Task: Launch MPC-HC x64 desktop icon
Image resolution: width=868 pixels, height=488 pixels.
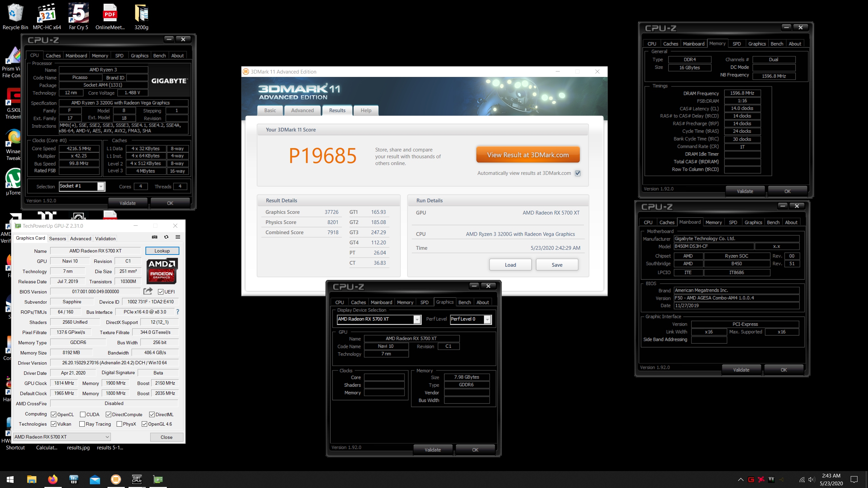Action: coord(47,16)
